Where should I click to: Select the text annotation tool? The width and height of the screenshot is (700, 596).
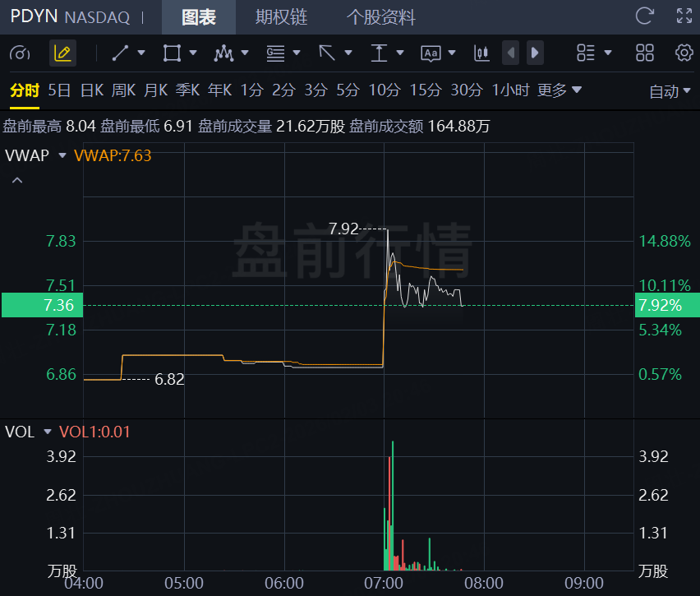tap(431, 53)
